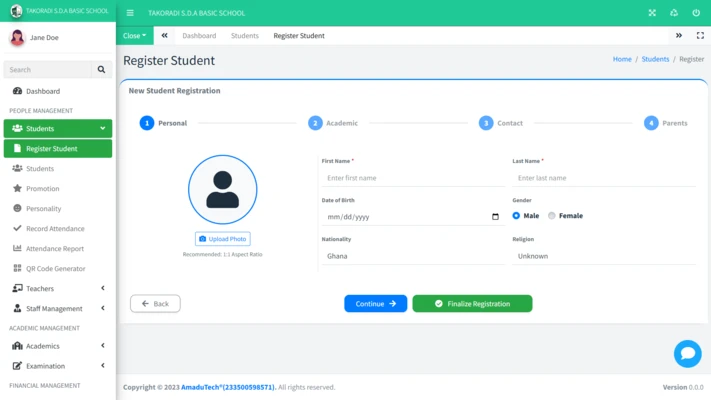The image size is (711, 400).
Task: Click the step 1 Personal circle
Action: (147, 123)
